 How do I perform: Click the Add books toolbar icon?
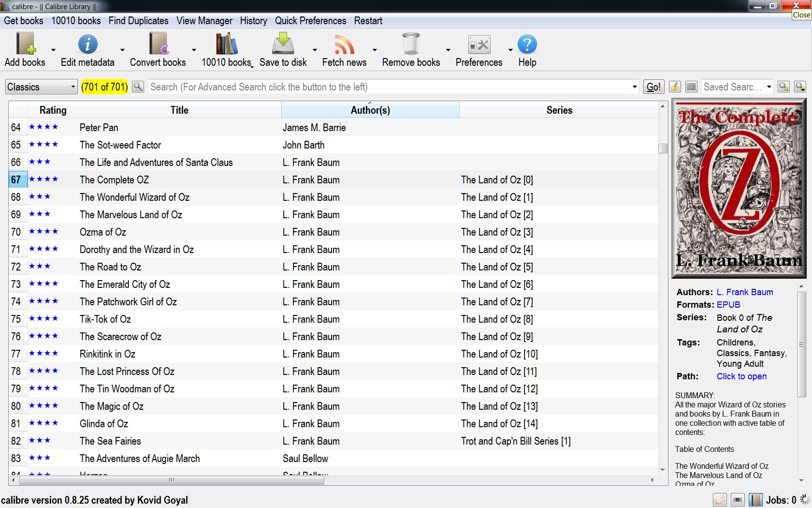[26, 44]
